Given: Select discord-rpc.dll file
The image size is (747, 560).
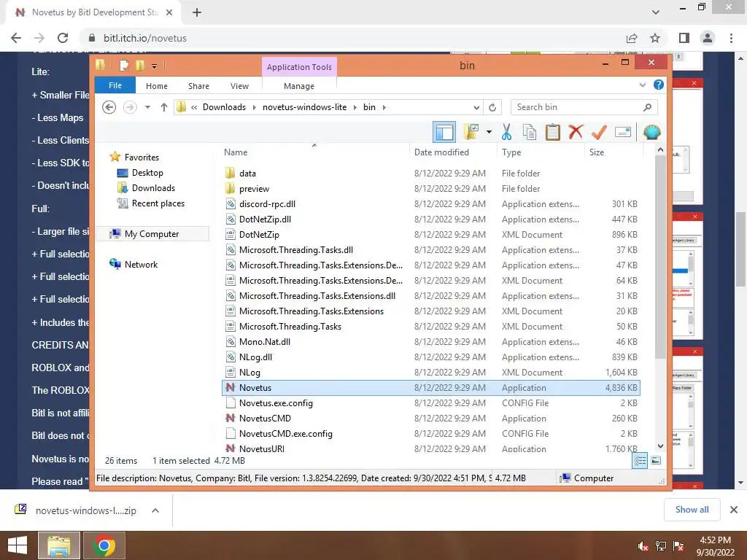Looking at the screenshot, I should point(431,204).
